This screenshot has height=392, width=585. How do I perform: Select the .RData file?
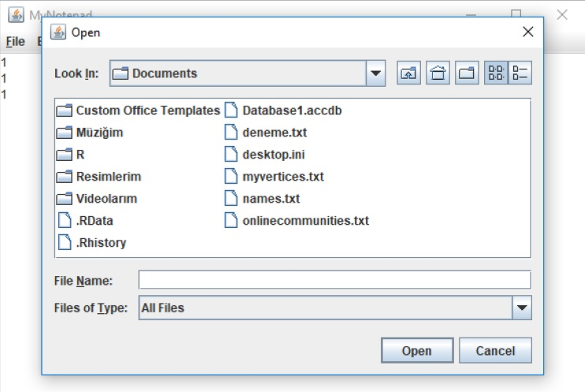[x=85, y=221]
